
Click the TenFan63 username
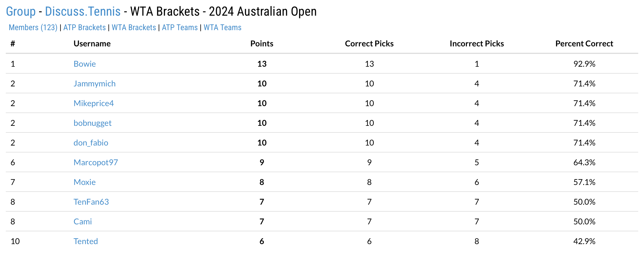click(x=91, y=202)
